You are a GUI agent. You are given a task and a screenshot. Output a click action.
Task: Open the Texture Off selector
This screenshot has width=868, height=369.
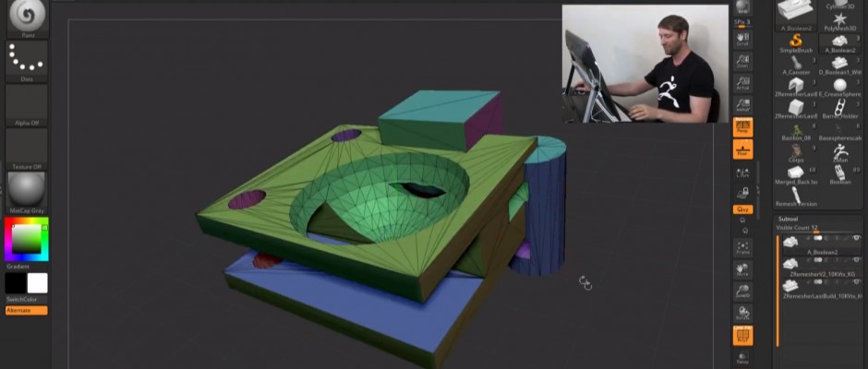click(x=27, y=148)
